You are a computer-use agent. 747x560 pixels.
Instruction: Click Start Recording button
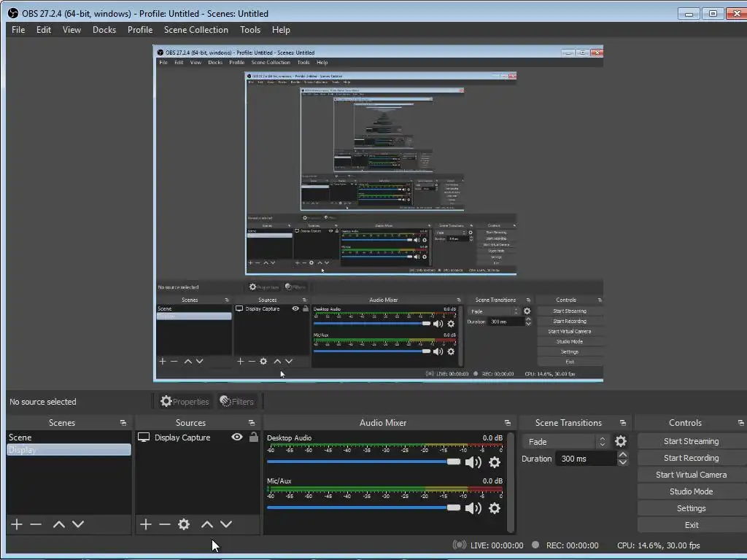[692, 458]
